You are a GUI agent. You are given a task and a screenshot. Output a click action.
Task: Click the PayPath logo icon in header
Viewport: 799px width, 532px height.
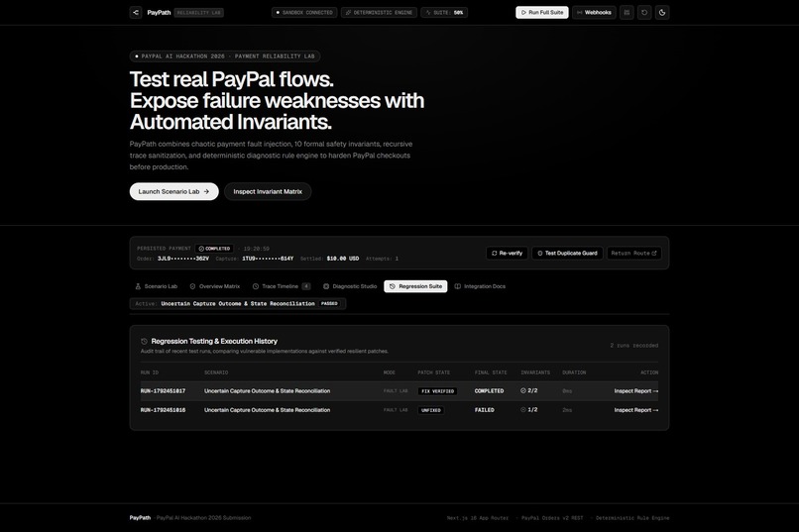tap(136, 12)
